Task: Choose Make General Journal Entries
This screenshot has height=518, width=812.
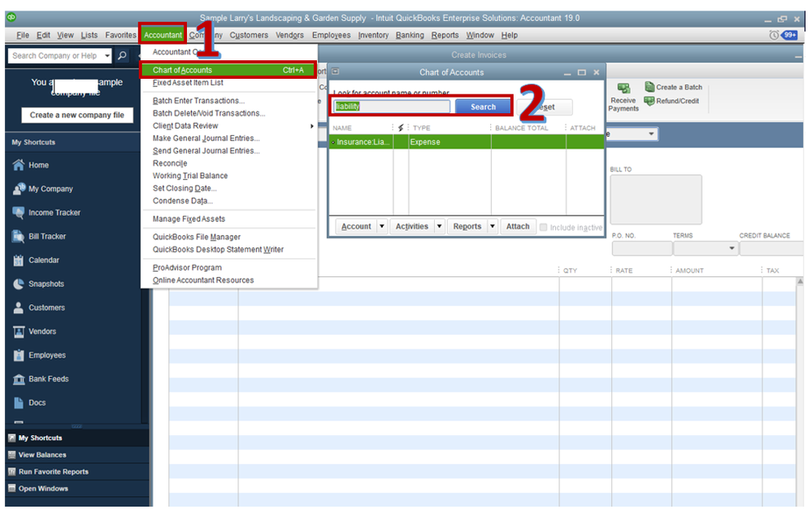Action: pos(206,138)
